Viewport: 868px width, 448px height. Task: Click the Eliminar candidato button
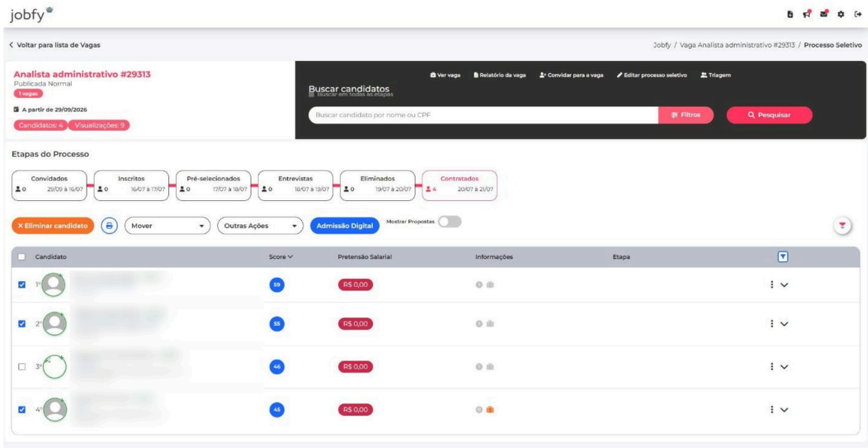click(53, 226)
